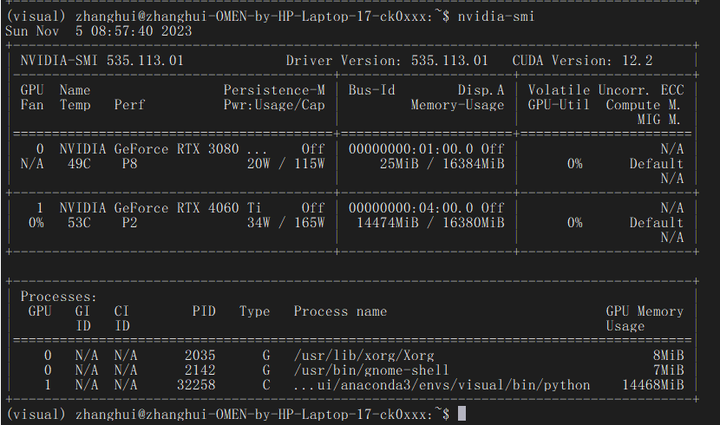
Task: Click the "Process name" column header
Action: click(340, 311)
